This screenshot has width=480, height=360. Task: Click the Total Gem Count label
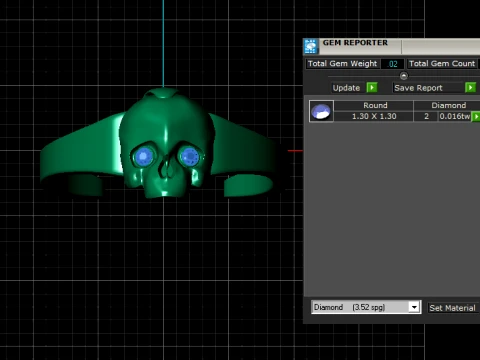point(442,64)
